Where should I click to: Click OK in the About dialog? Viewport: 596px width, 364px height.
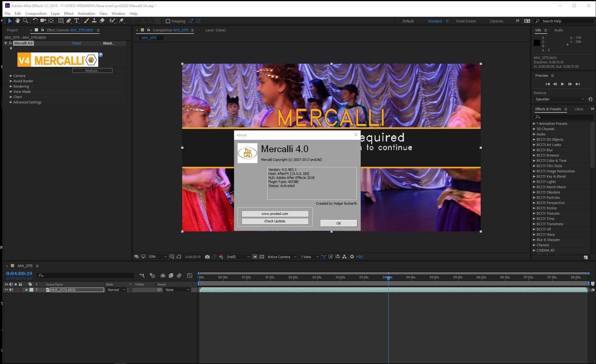[x=339, y=223]
